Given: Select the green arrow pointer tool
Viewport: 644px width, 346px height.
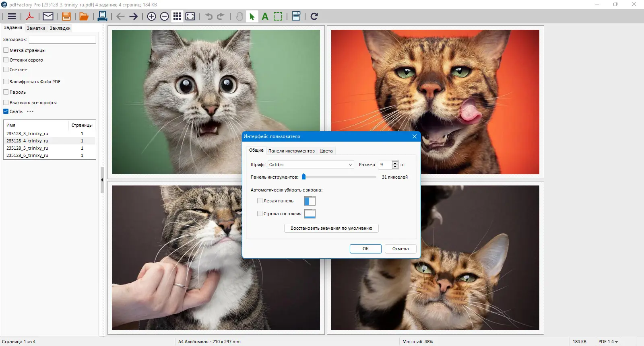Looking at the screenshot, I should pyautogui.click(x=252, y=16).
